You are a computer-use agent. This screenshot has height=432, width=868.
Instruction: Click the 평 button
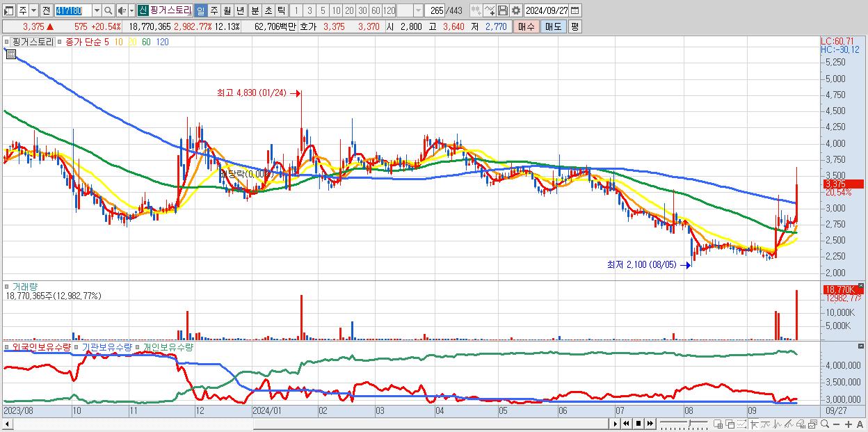pyautogui.click(x=574, y=26)
